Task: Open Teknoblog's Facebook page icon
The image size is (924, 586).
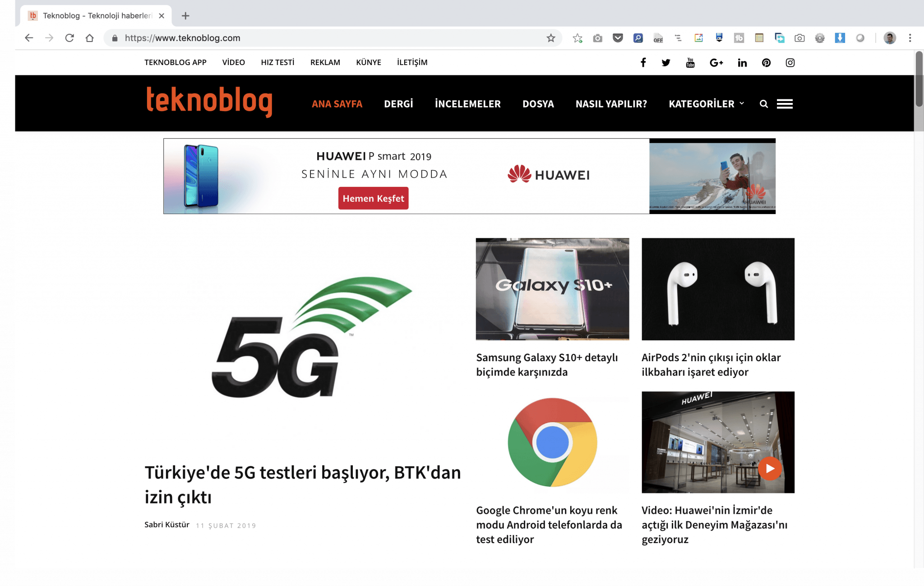Action: click(643, 63)
